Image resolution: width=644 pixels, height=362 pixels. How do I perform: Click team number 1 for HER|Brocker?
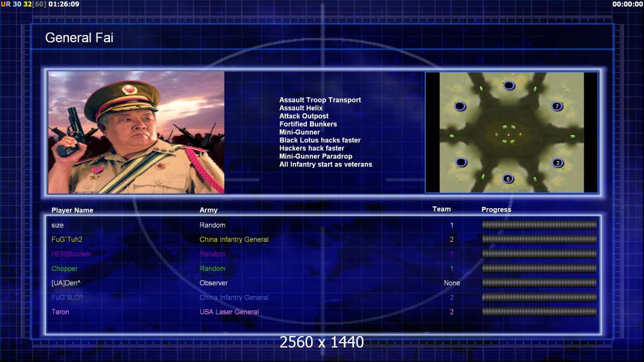452,254
